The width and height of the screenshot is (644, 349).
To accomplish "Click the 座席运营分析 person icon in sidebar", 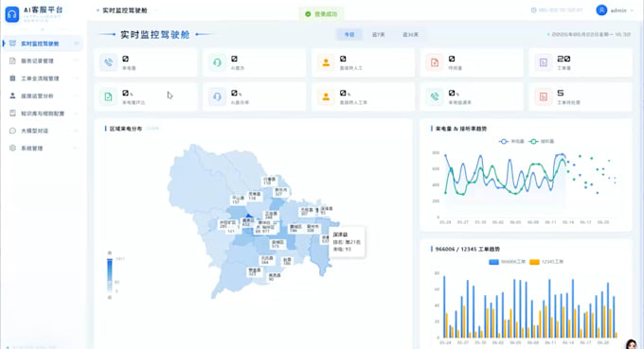I will [12, 96].
